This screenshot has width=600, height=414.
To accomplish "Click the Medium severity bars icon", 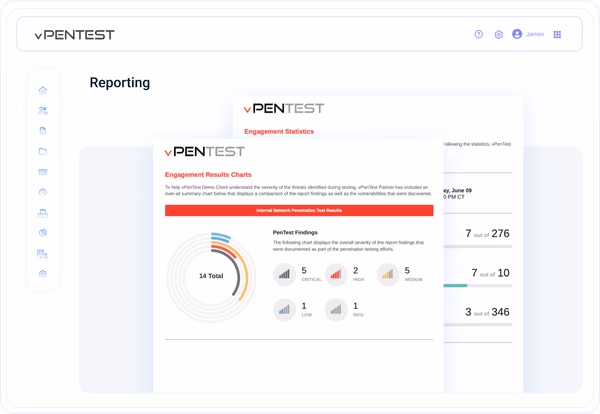I will click(388, 274).
